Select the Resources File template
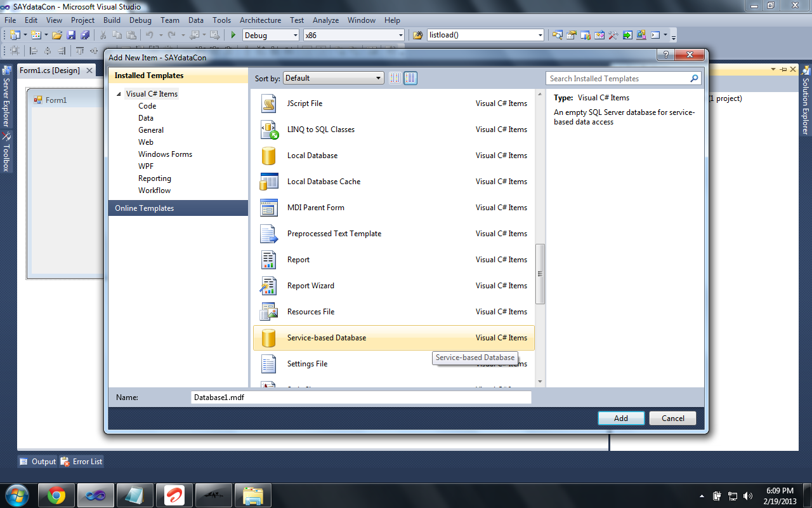The height and width of the screenshot is (508, 812). click(x=394, y=312)
